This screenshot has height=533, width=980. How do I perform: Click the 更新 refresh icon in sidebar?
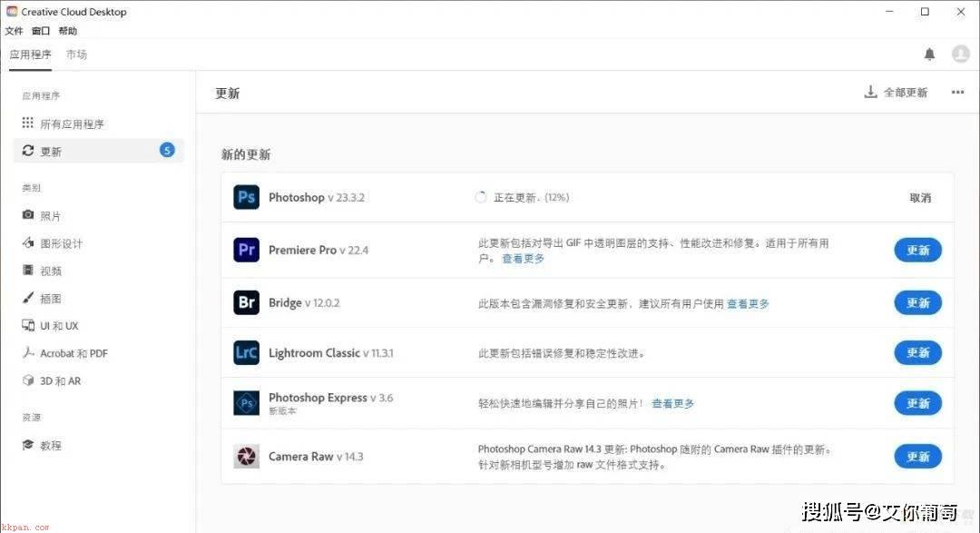point(28,150)
